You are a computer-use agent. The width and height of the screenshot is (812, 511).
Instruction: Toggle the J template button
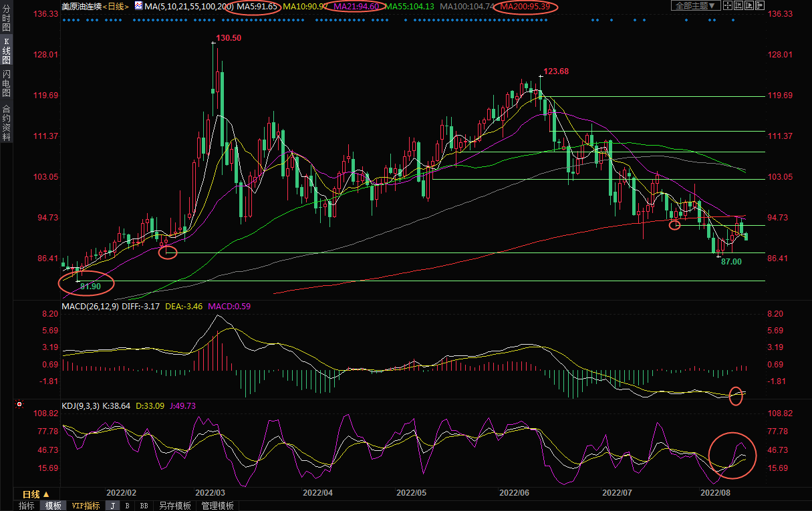(112, 506)
